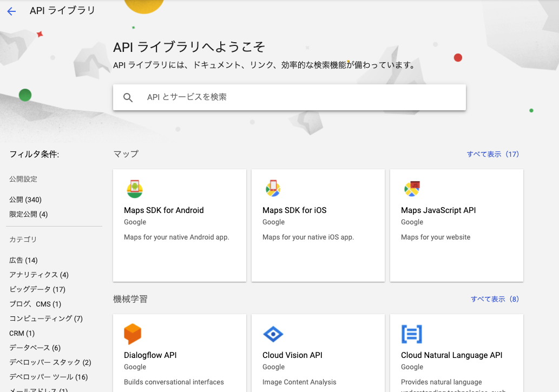
Task: Filter by category データベース (6)
Action: pyautogui.click(x=35, y=348)
